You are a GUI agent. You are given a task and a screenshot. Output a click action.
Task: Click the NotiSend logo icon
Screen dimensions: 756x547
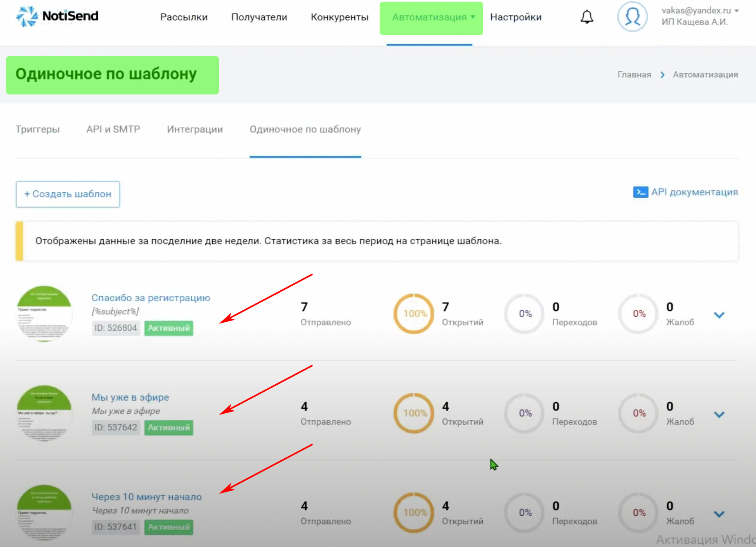point(27,16)
